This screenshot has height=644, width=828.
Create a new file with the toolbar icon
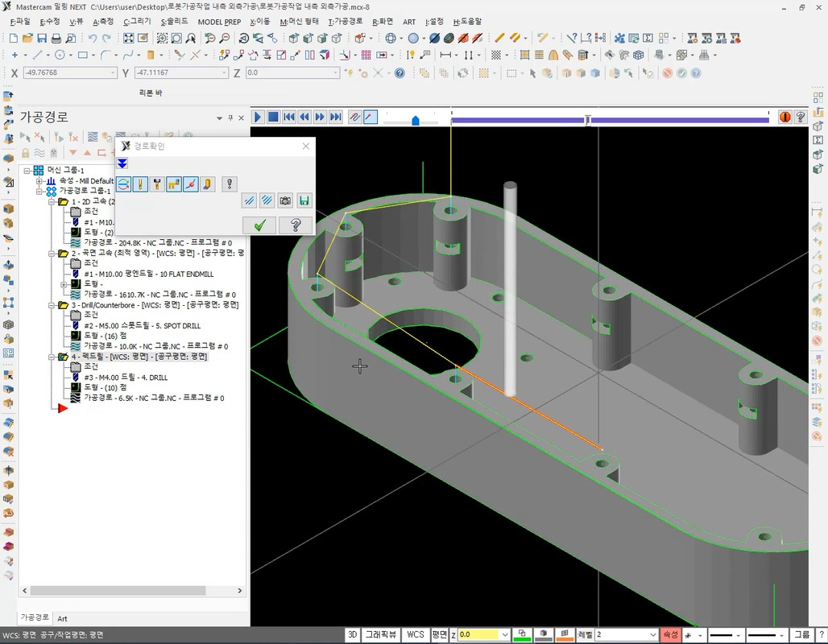click(x=13, y=38)
